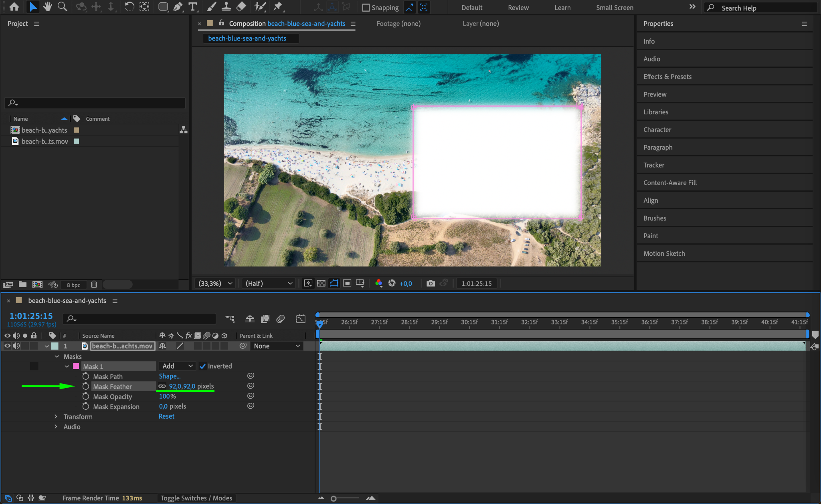Select the Puppet Pin tool
This screenshot has width=821, height=504.
[277, 7]
